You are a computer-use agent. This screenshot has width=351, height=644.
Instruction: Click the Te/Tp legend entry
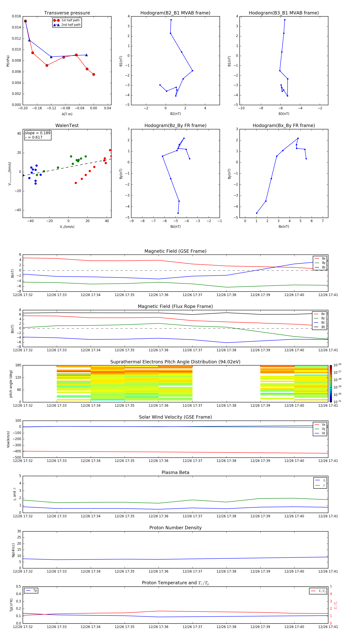point(318,591)
